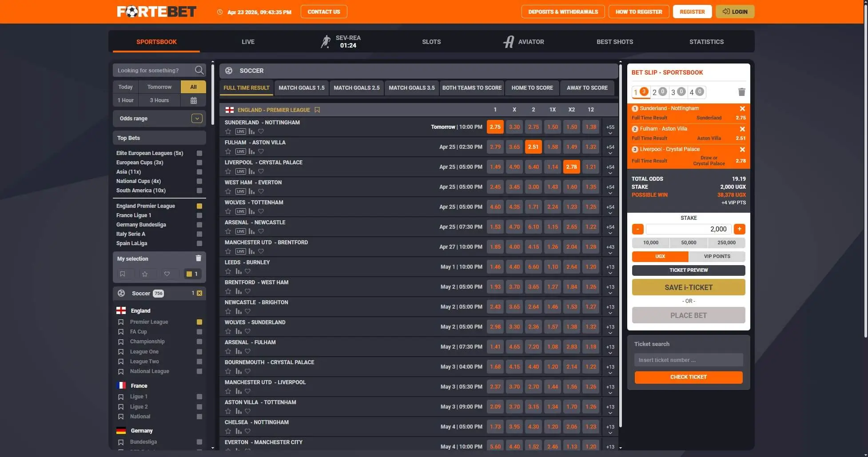Click bookmark filter in My selection
The width and height of the screenshot is (868, 457).
[x=123, y=274]
